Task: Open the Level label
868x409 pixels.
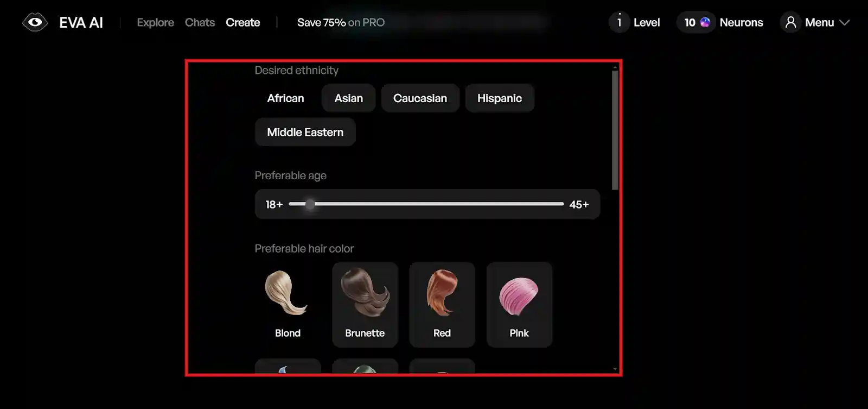Action: [647, 22]
